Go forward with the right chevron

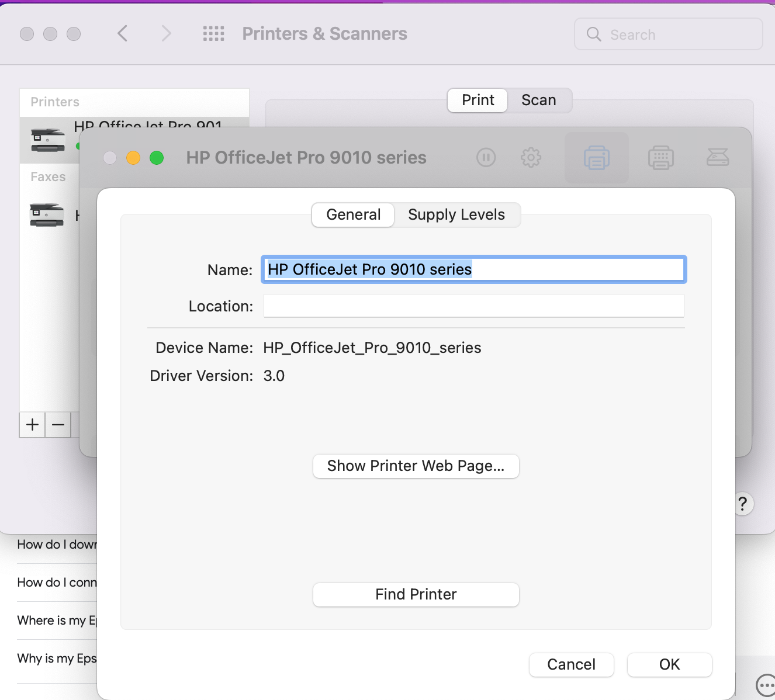click(x=167, y=33)
